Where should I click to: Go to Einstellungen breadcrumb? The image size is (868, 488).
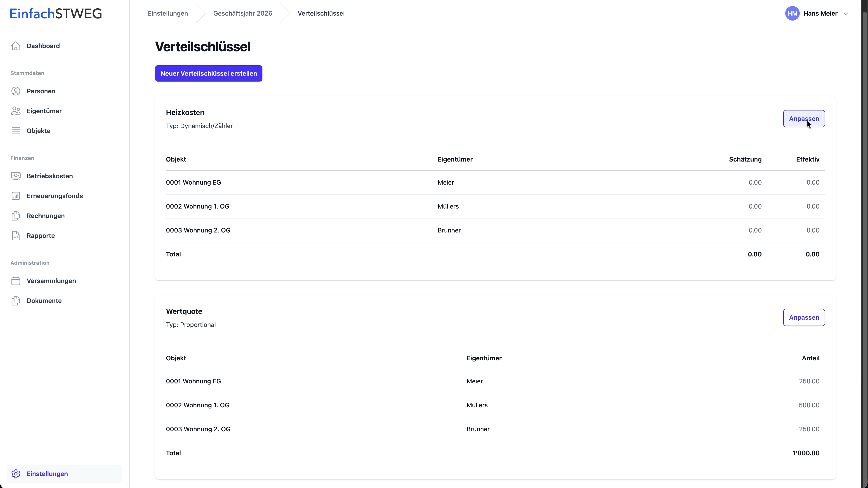point(168,14)
